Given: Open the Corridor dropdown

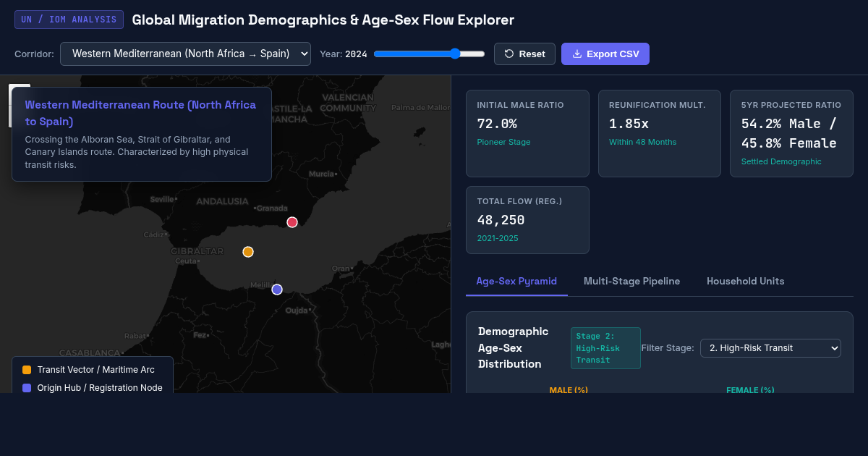Looking at the screenshot, I should (x=185, y=54).
